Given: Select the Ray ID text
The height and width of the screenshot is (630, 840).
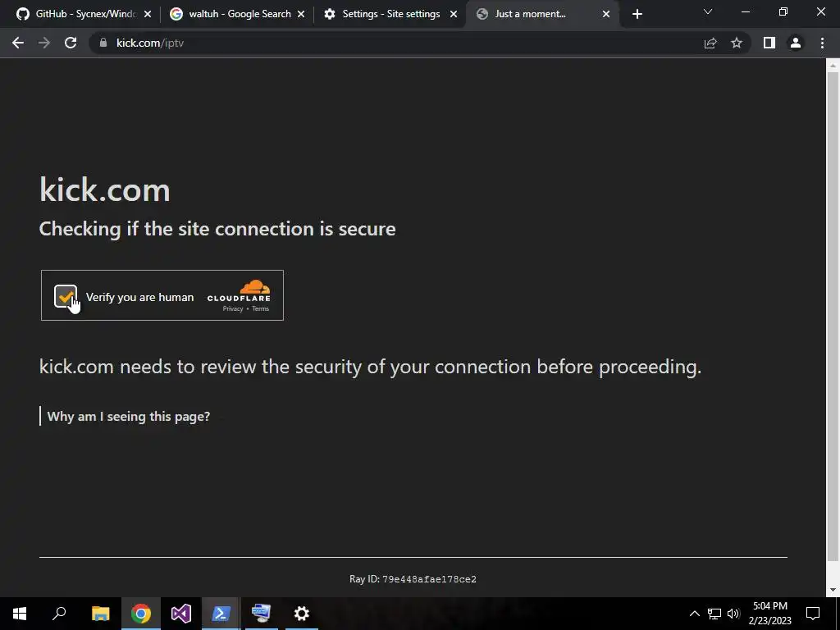Looking at the screenshot, I should point(413,579).
